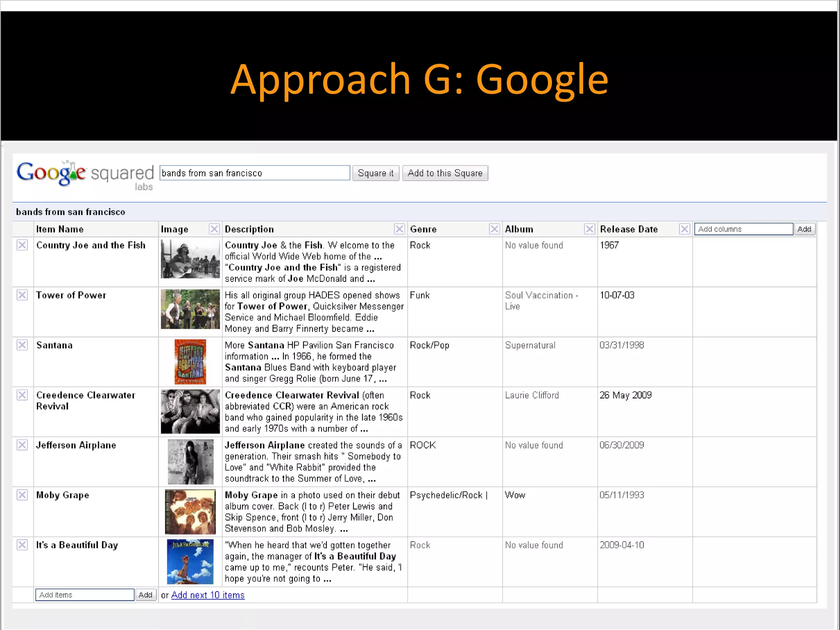Click Add button next to Add items

pos(146,595)
